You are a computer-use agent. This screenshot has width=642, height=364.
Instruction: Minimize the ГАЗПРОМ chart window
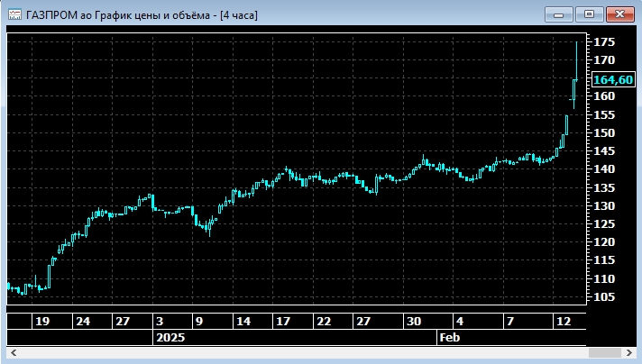(x=558, y=14)
